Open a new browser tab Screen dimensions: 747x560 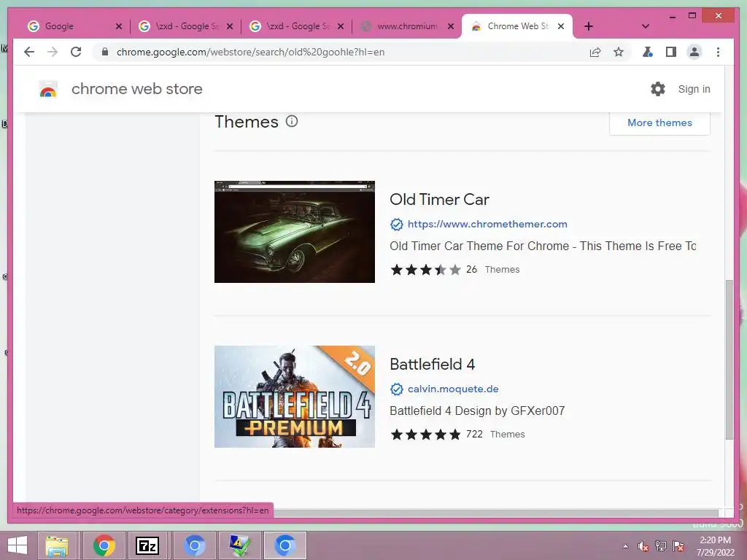pyautogui.click(x=589, y=26)
